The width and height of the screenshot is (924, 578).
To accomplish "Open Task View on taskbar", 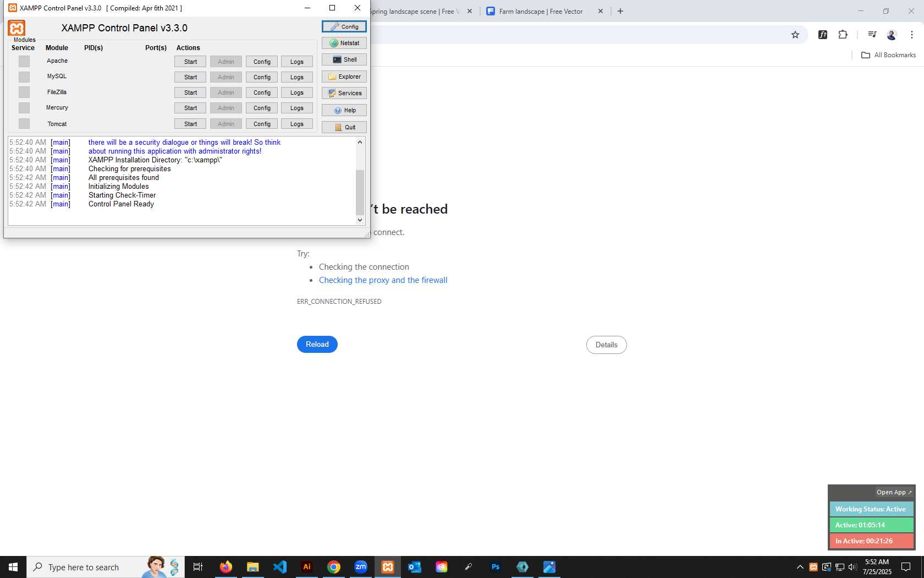I will point(198,567).
